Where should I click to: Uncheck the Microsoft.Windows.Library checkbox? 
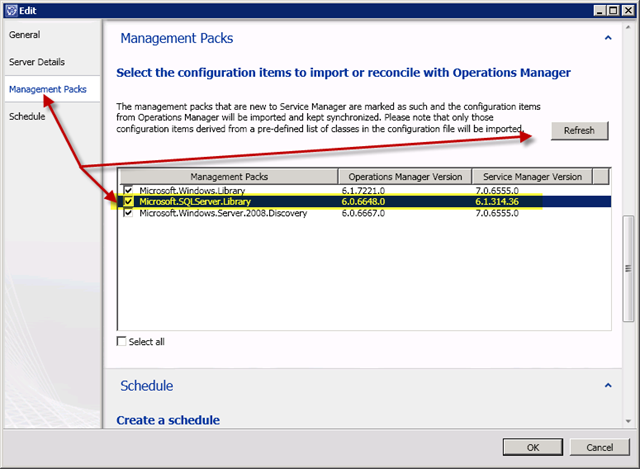126,189
